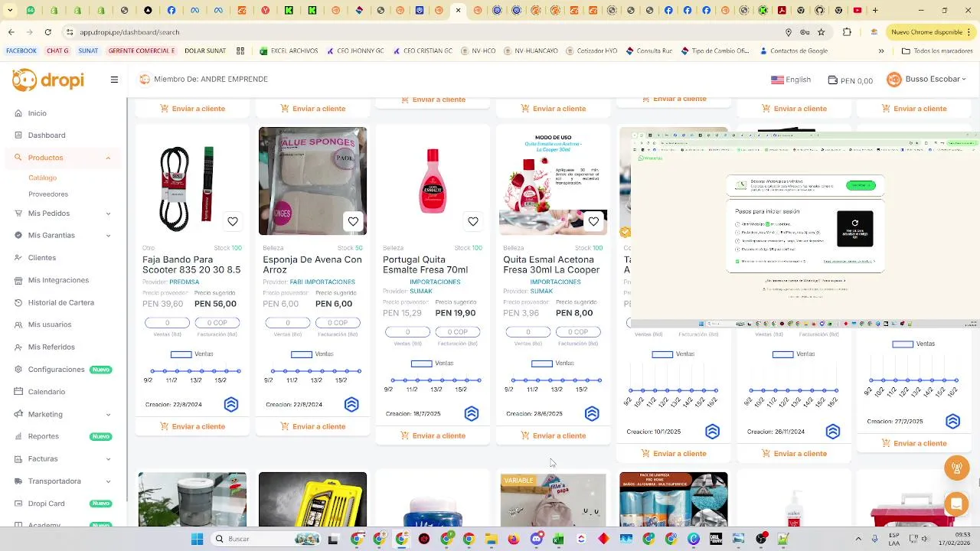Viewport: 980px width, 551px height.
Task: Click the orange broadcast antenna button
Action: pyautogui.click(x=955, y=467)
